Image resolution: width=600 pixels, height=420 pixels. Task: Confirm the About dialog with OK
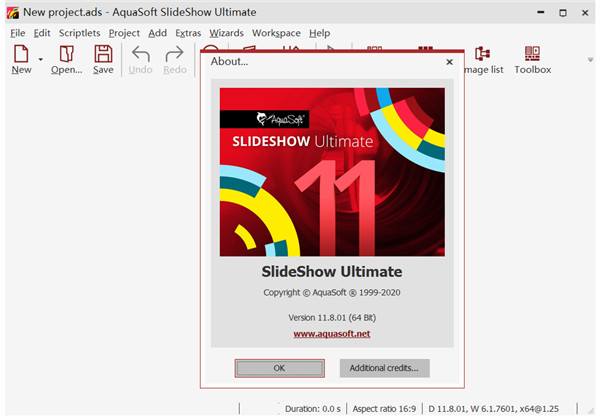point(279,368)
